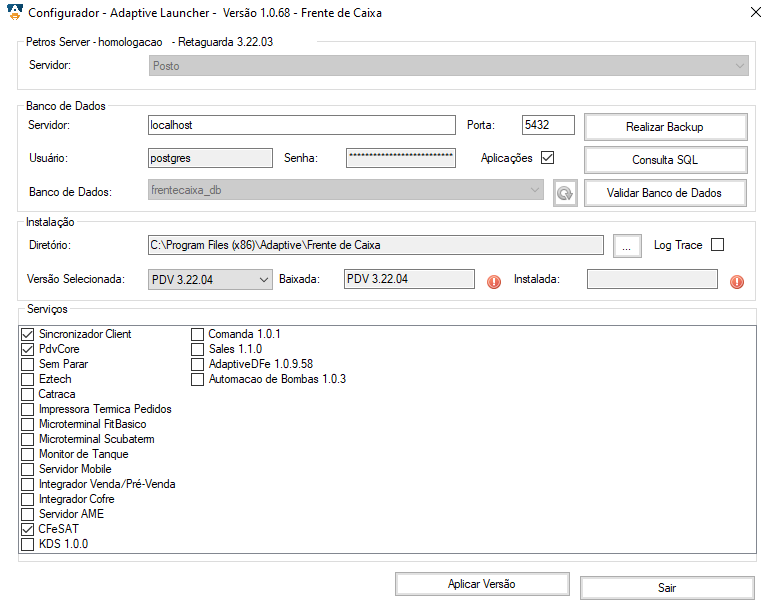Click the red warning icon beside Baixada
Viewport: 771px width, 610px height.
click(x=494, y=282)
